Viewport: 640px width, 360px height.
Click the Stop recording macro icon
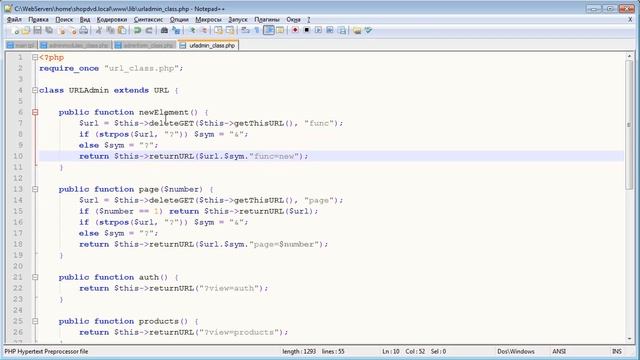tap(307, 30)
